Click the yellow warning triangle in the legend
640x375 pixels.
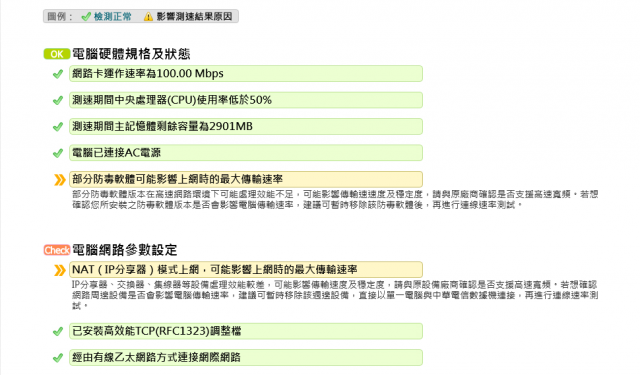[x=148, y=17]
